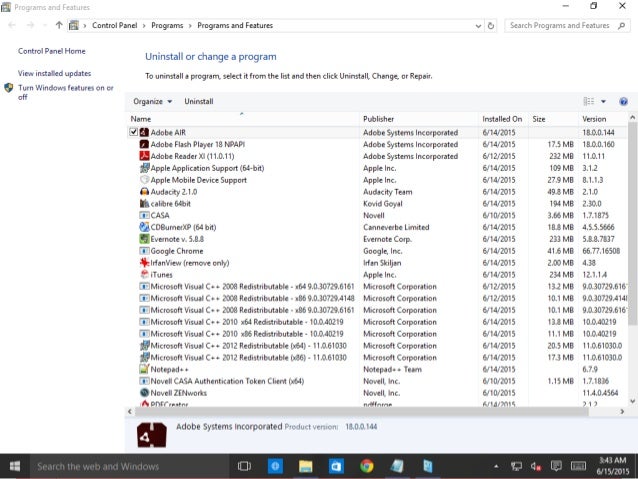Click the horizontal scrollbar thumb
Viewport: 638px width, 479px height.
[361, 411]
